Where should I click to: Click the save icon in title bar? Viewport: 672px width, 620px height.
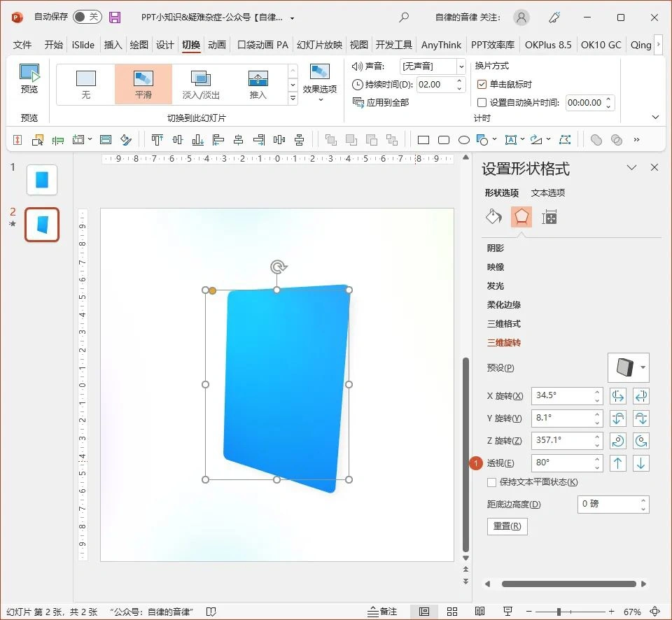point(115,17)
